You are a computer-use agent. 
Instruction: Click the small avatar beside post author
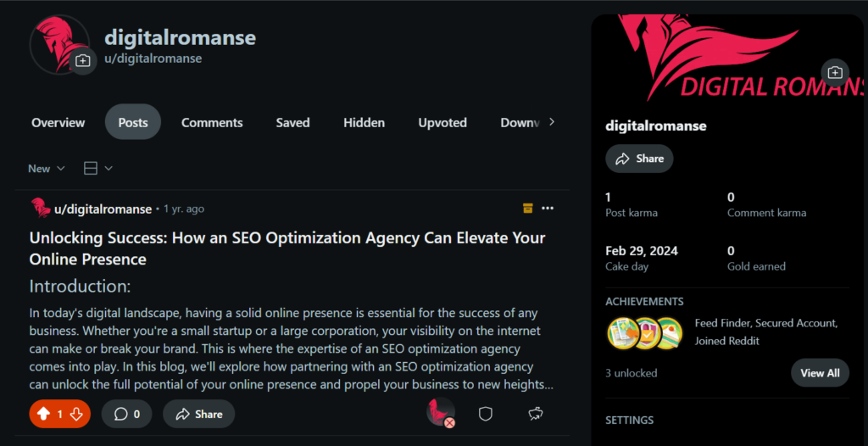tap(41, 209)
